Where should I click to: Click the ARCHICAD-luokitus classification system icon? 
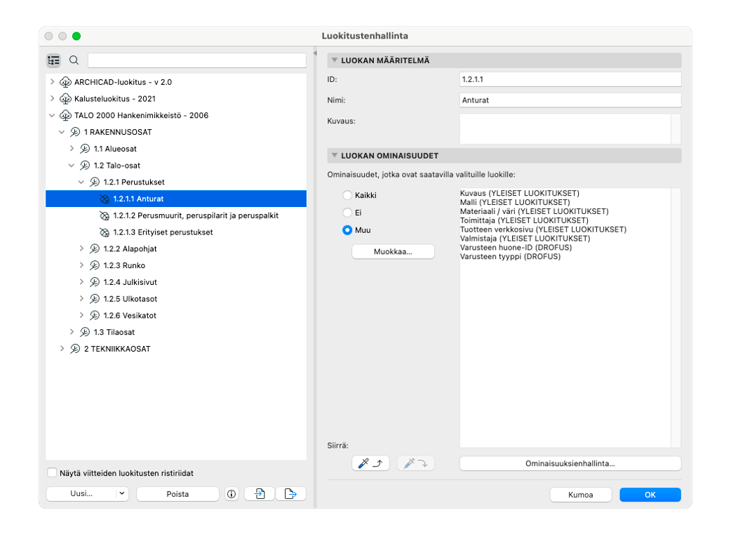point(66,82)
